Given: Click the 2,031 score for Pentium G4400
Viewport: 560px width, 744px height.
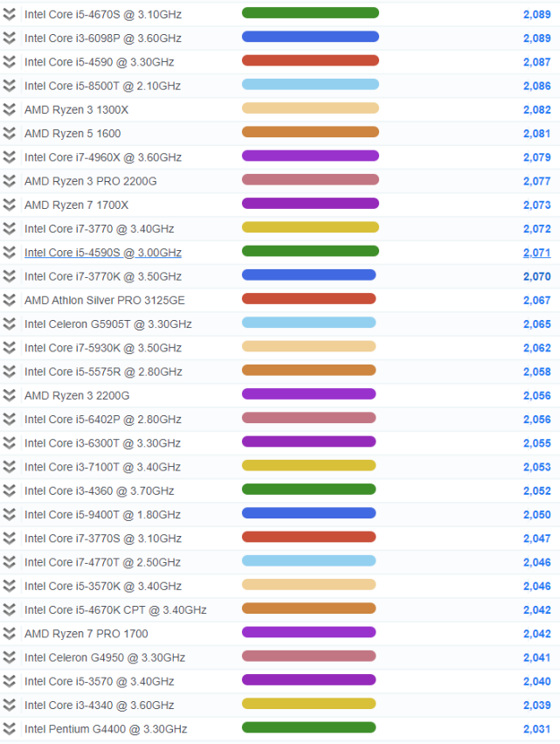Looking at the screenshot, I should (536, 729).
